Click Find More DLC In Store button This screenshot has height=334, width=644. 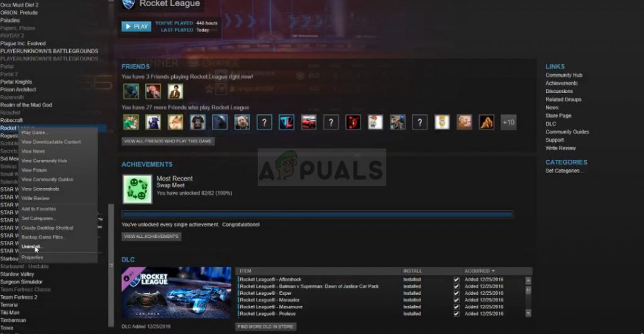(x=265, y=326)
